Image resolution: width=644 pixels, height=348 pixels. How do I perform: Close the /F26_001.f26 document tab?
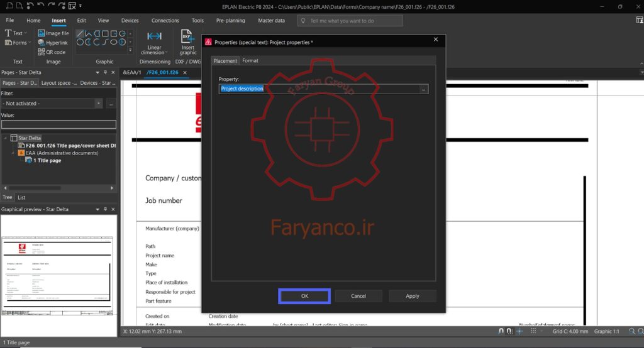click(x=185, y=73)
